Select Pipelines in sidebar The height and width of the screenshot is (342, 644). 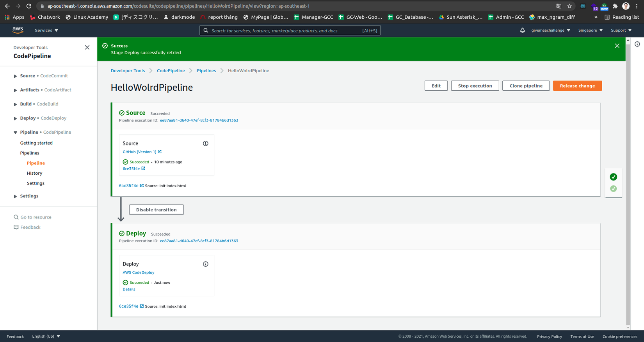(x=30, y=153)
